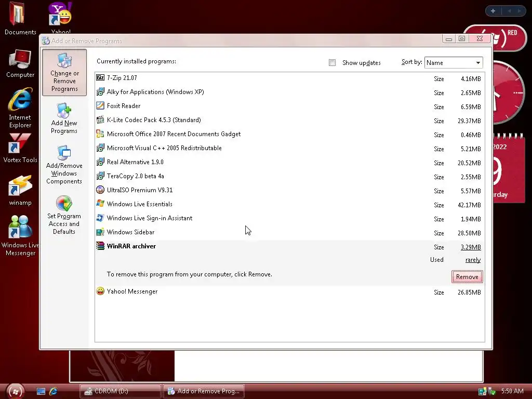Click the plus button on sidebar gadget bar
Image resolution: width=532 pixels, height=399 pixels.
pos(493,11)
